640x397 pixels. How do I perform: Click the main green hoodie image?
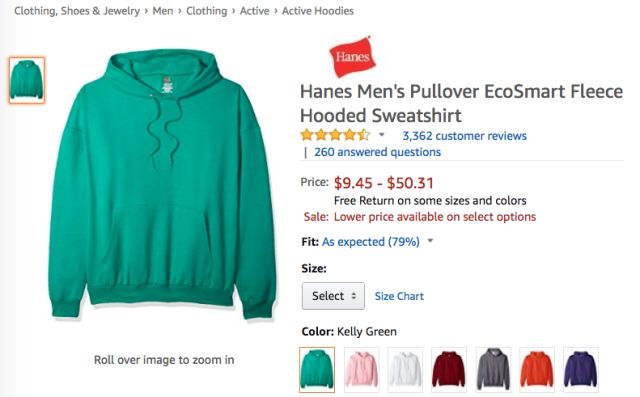click(162, 184)
